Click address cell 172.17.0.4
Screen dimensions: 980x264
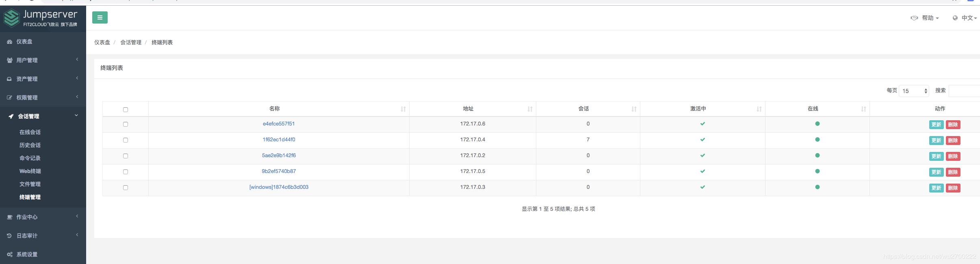pyautogui.click(x=473, y=140)
